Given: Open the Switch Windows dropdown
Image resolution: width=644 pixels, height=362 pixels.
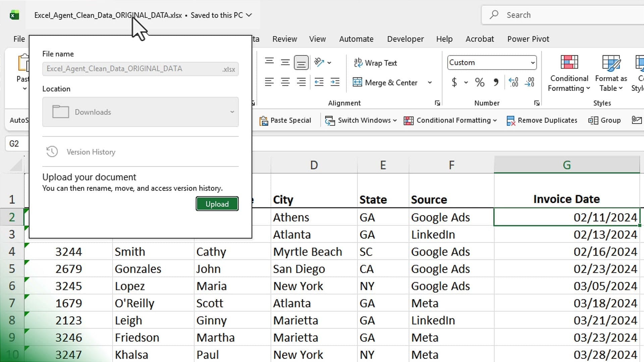Looking at the screenshot, I should pyautogui.click(x=361, y=120).
